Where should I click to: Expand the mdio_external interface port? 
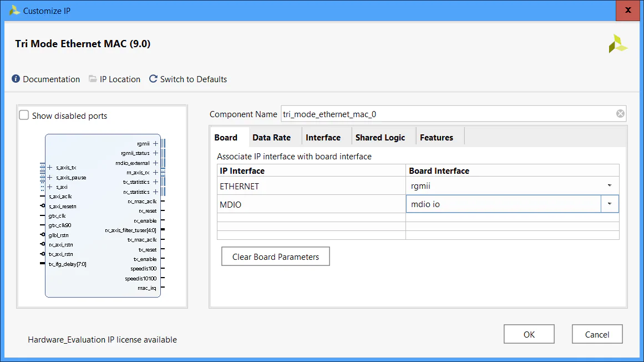click(156, 163)
